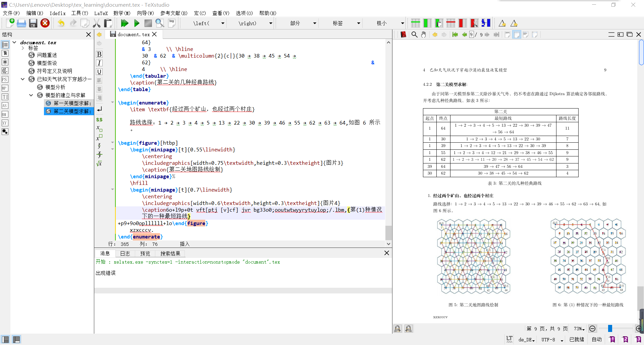Collapse the 模型的建立与求解 node
This screenshot has height=345, width=644.
(x=31, y=95)
